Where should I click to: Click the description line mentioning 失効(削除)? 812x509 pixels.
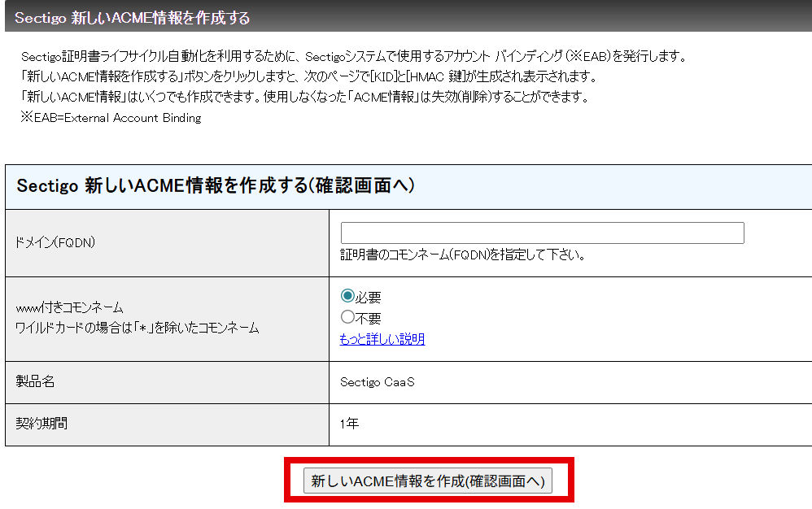[303, 97]
